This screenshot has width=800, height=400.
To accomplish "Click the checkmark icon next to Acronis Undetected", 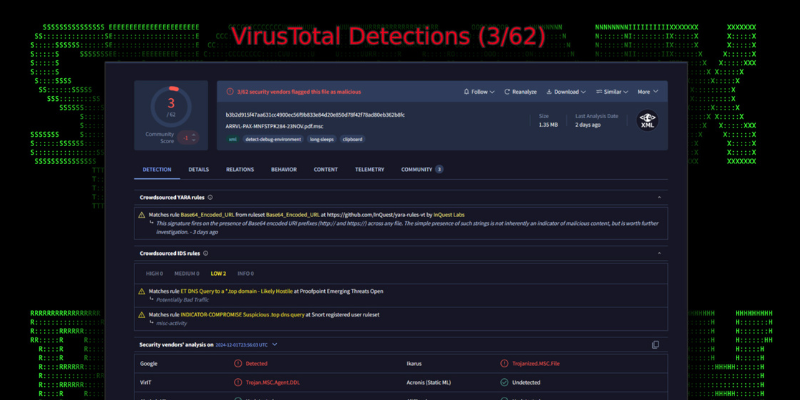I will pyautogui.click(x=504, y=382).
